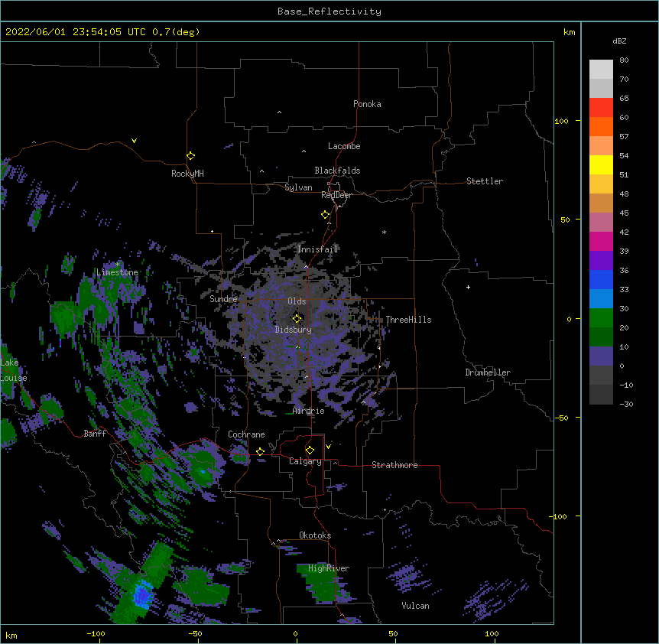659x644 pixels.
Task: Pick the dusty pink 42–45 dBZ legend swatch
Action: pos(601,223)
